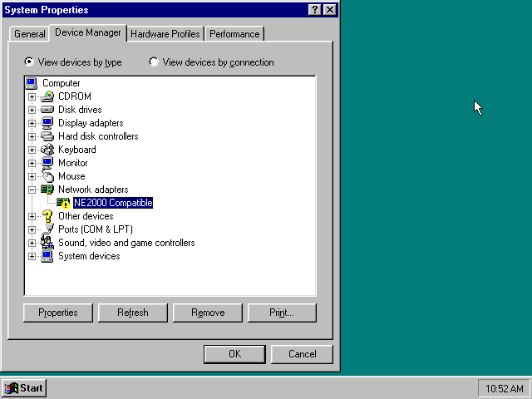The image size is (532, 399).
Task: Close the System Properties dialog
Action: tap(330, 9)
